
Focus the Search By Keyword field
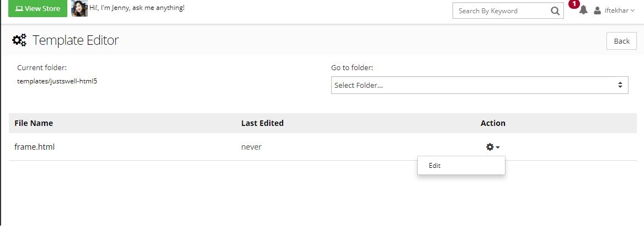pos(502,11)
